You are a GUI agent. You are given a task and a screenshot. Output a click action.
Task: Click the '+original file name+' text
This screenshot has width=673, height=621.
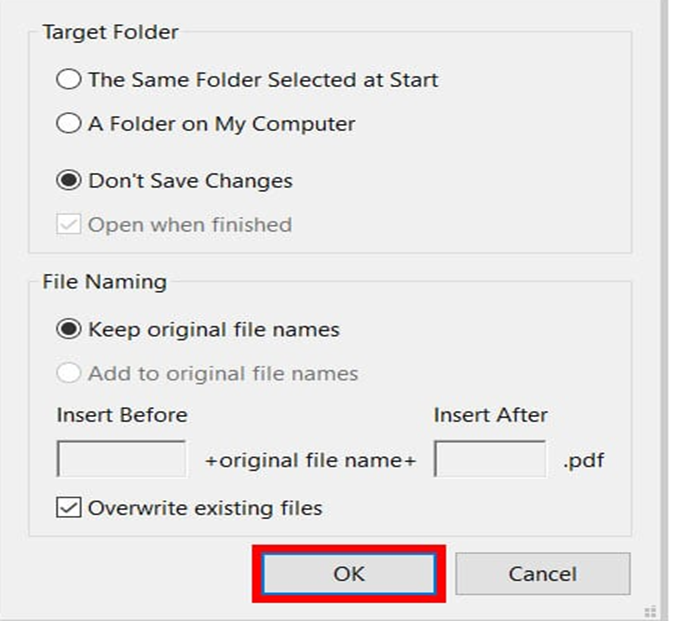[x=310, y=461]
